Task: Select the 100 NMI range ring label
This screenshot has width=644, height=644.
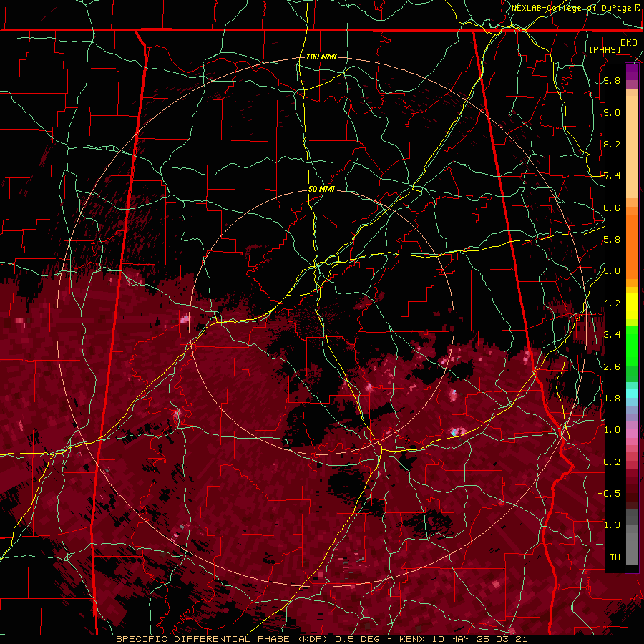Action: pos(321,57)
